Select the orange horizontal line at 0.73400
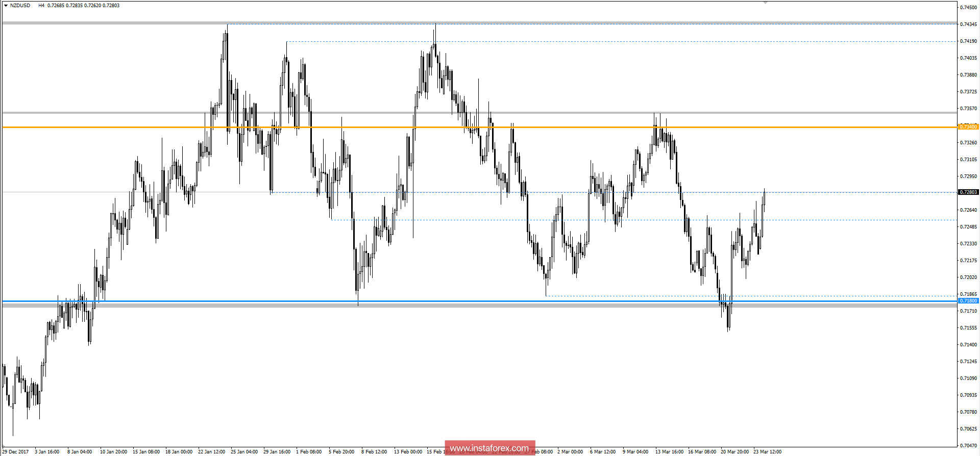980x456 pixels. tap(479, 127)
